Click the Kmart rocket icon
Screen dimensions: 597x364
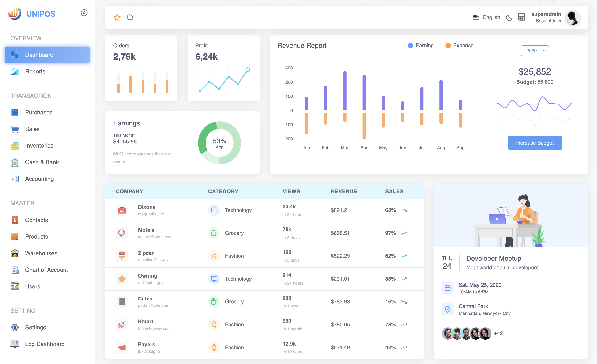pyautogui.click(x=122, y=325)
